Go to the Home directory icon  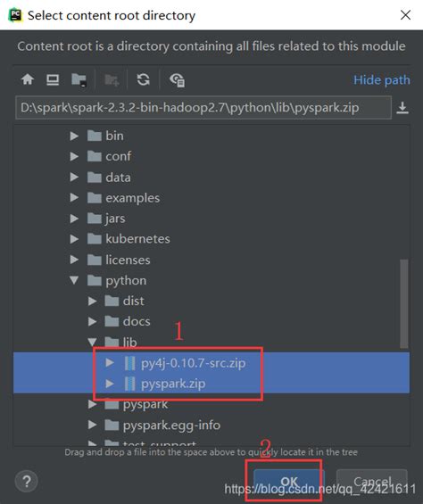(28, 79)
